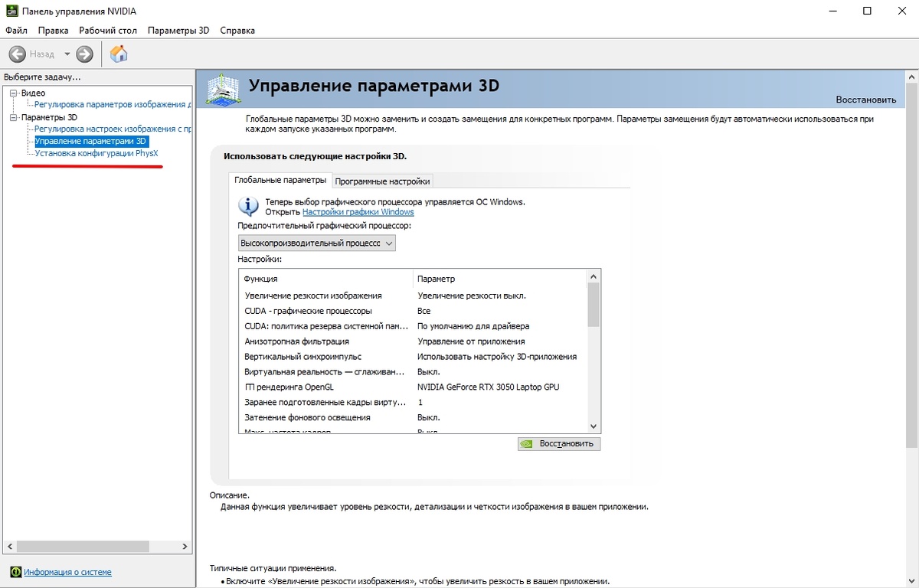Switch to Программные настройки tab
The height and width of the screenshot is (588, 919).
click(382, 181)
